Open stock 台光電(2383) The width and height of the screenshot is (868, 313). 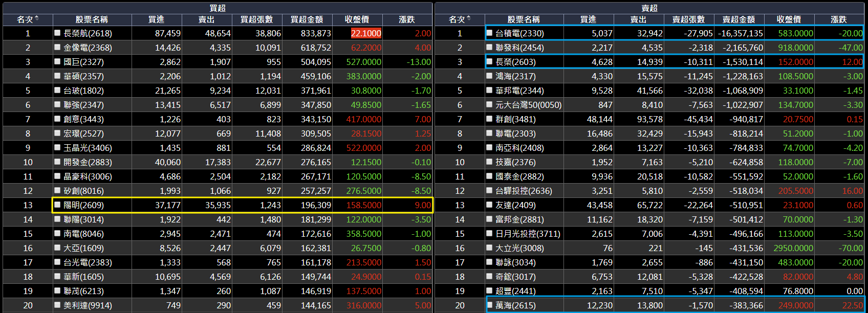pos(88,262)
